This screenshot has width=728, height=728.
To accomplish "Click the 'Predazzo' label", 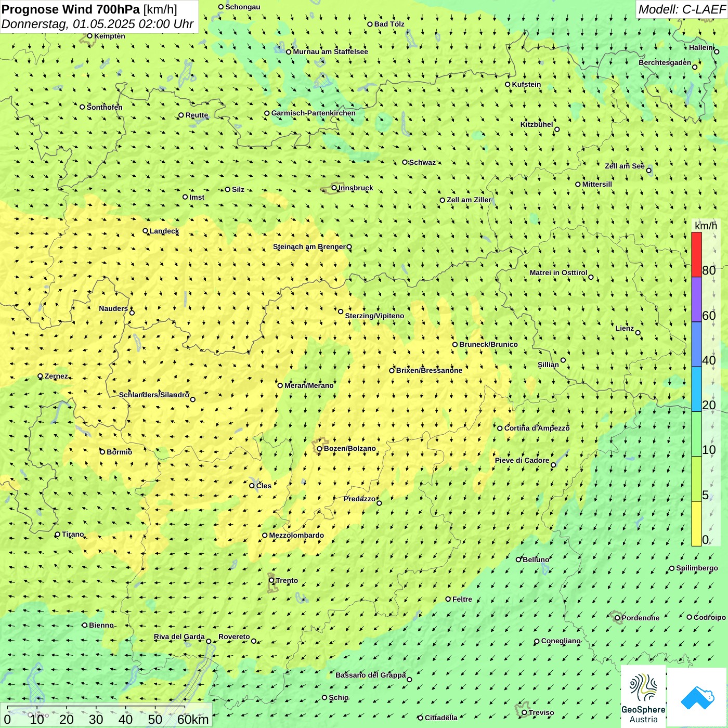I will point(359,499).
